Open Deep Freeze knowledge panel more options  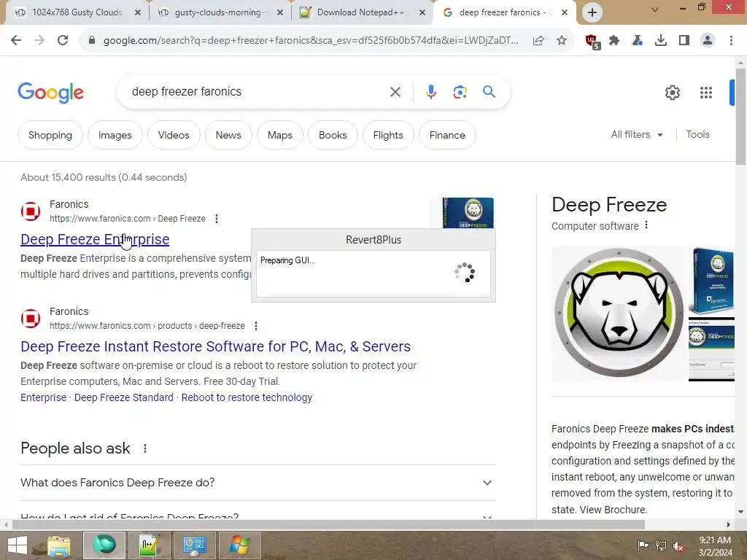pyautogui.click(x=646, y=225)
